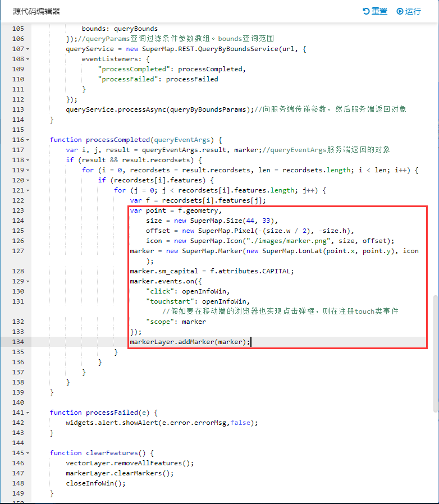This screenshot has width=439, height=504.
Task: Click "scope" string on line 132
Action: click(160, 322)
